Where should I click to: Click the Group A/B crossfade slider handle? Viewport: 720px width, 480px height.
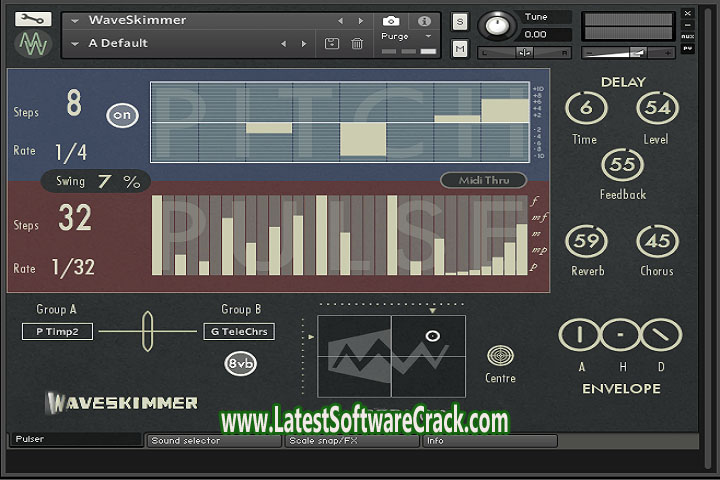(x=148, y=331)
